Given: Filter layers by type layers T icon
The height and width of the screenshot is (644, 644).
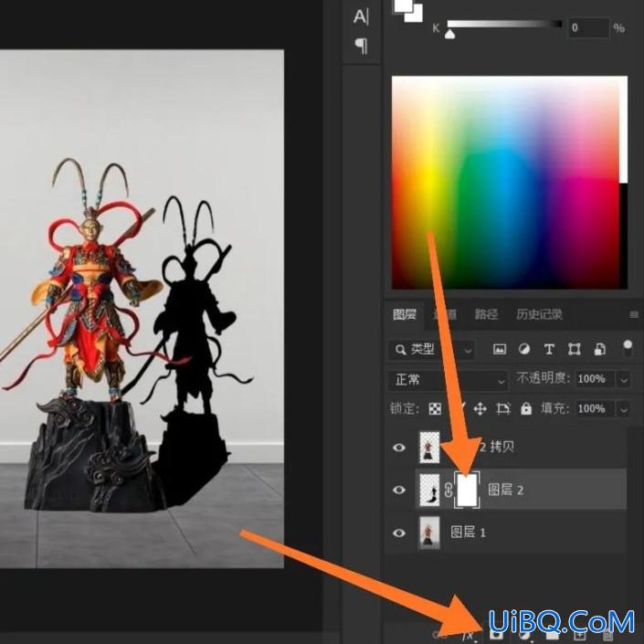Looking at the screenshot, I should click(x=549, y=350).
